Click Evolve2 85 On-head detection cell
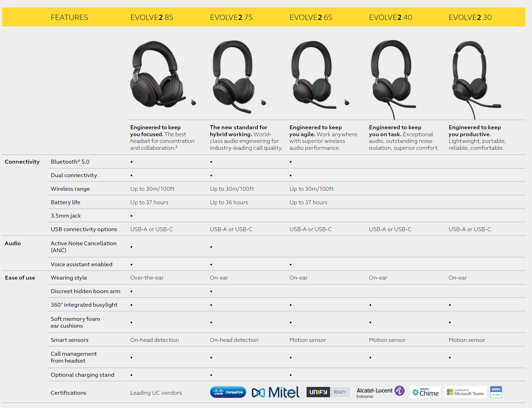The height and width of the screenshot is (408, 532). [x=154, y=340]
